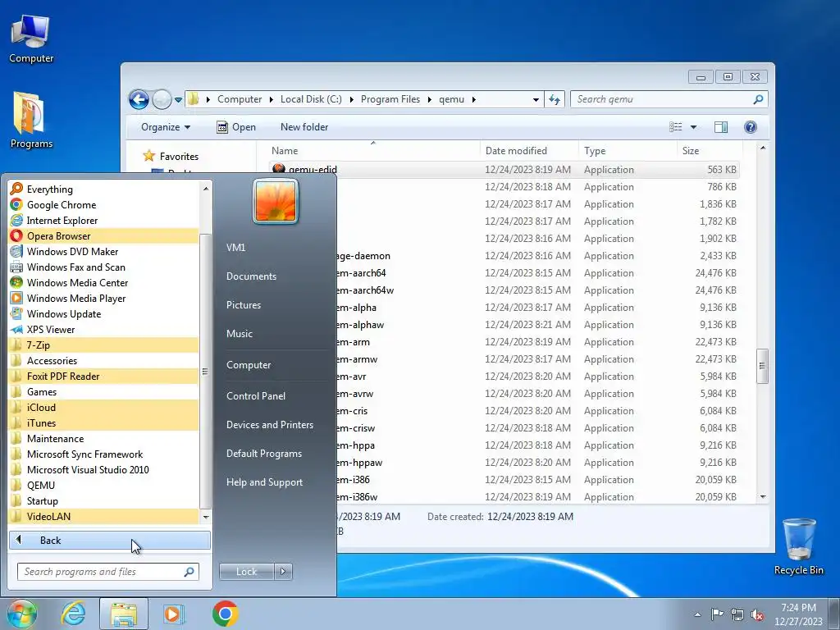Viewport: 840px width, 630px height.
Task: Expand the QEMU program folder
Action: point(103,486)
